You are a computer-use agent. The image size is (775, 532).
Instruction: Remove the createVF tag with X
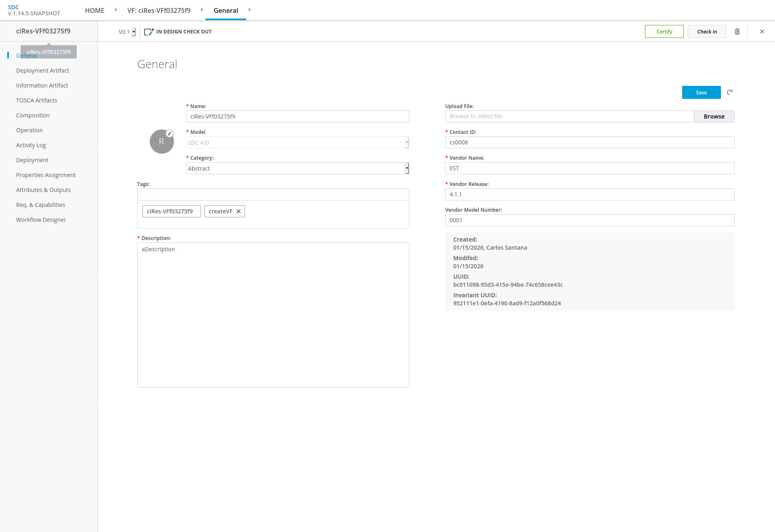click(x=239, y=211)
